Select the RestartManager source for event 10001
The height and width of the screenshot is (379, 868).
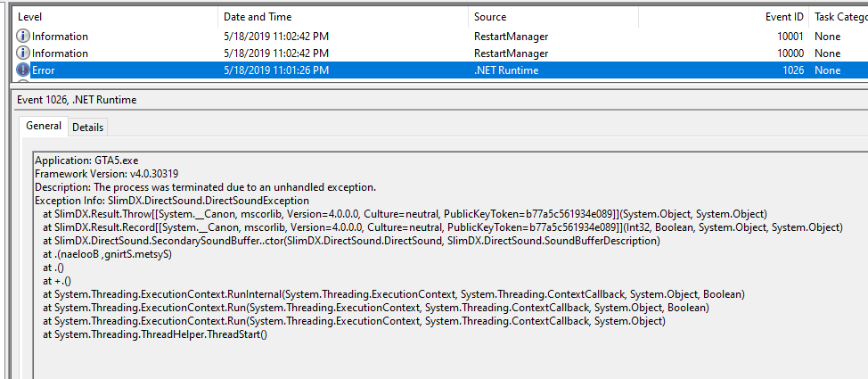click(511, 37)
